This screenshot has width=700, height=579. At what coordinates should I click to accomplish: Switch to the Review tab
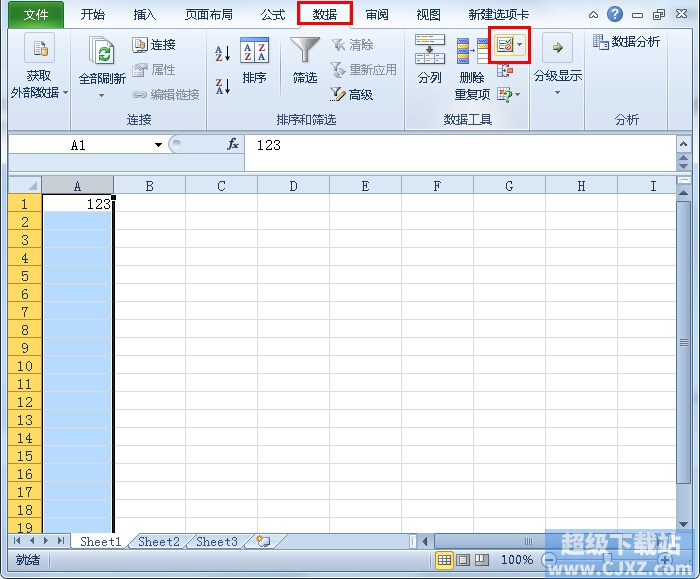point(377,15)
